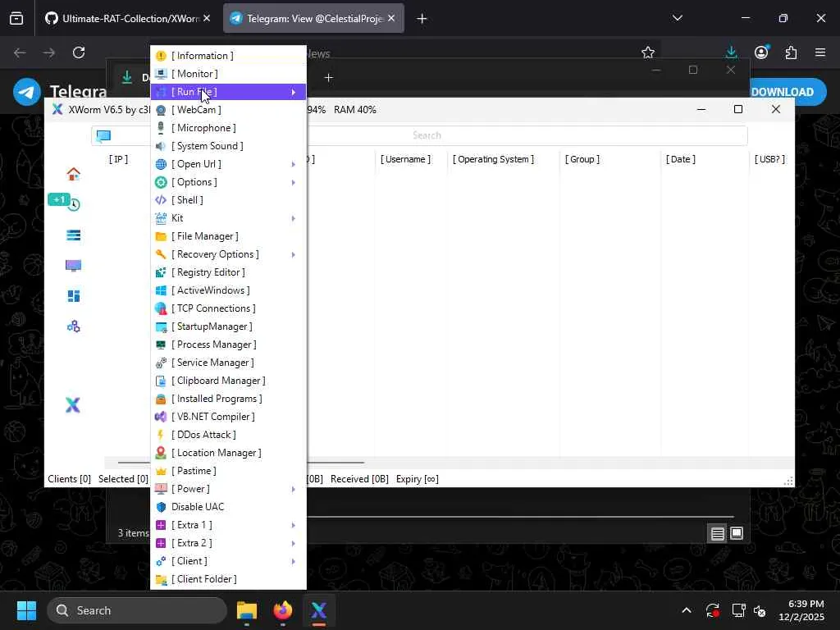Click the blue dashboard tiles icon in sidebar
Screen dimensions: 840x630
coord(73,296)
